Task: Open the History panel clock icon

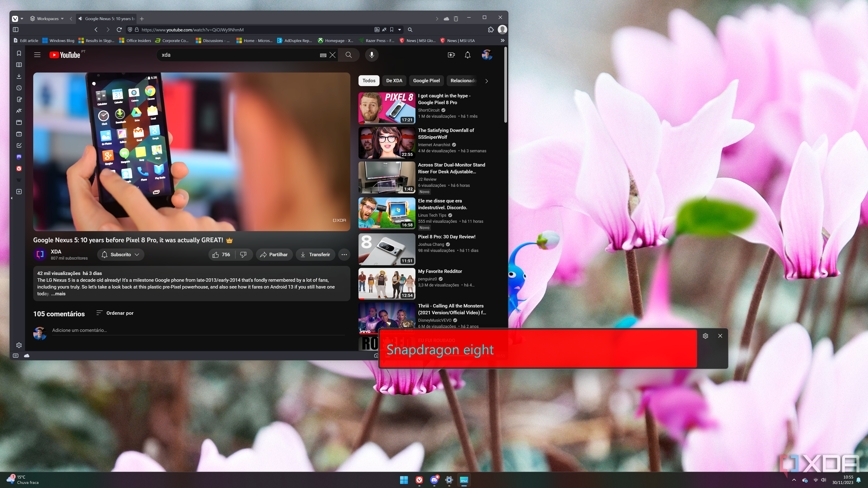Action: point(19,88)
